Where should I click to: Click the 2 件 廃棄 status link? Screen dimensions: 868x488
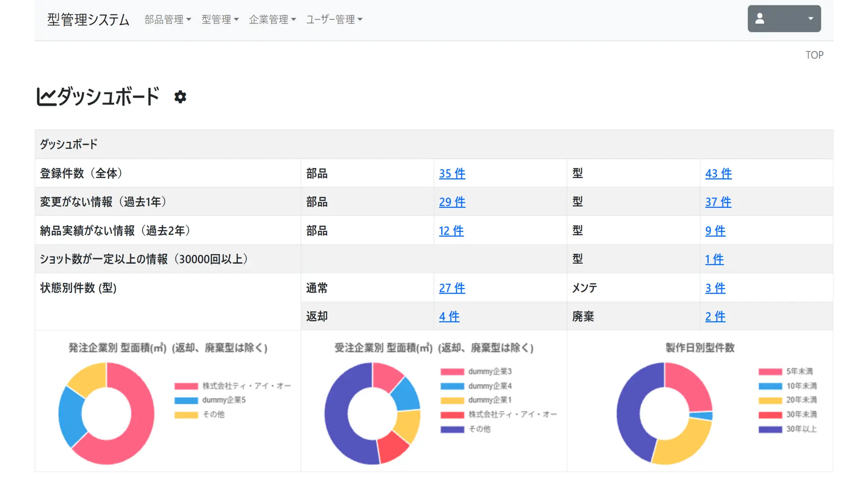click(715, 316)
